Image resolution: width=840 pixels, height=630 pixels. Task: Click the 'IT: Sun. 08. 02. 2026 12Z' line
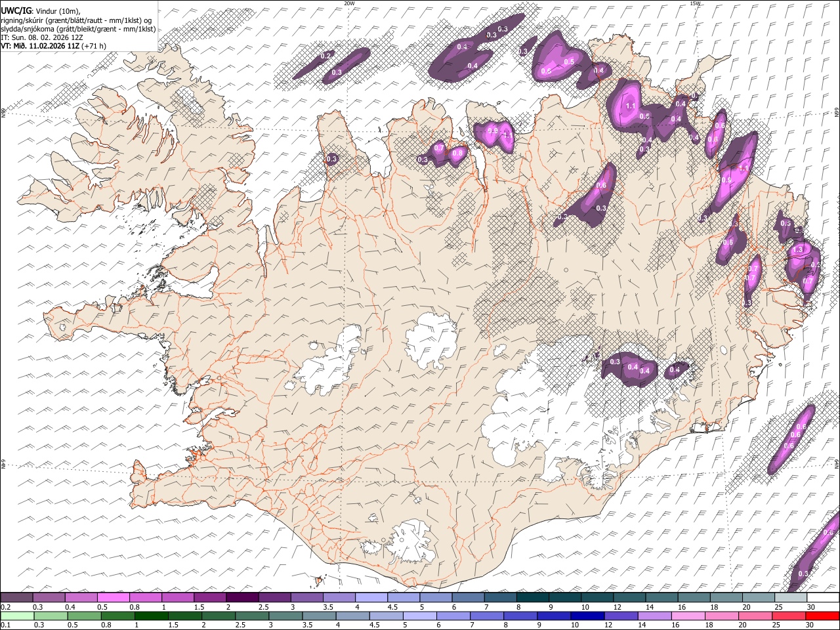[x=42, y=37]
